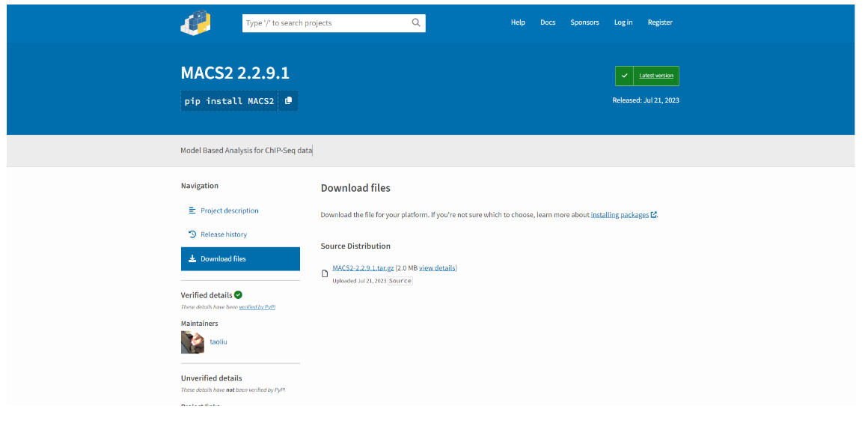
Task: Click the Unverified details heading
Action: (212, 378)
